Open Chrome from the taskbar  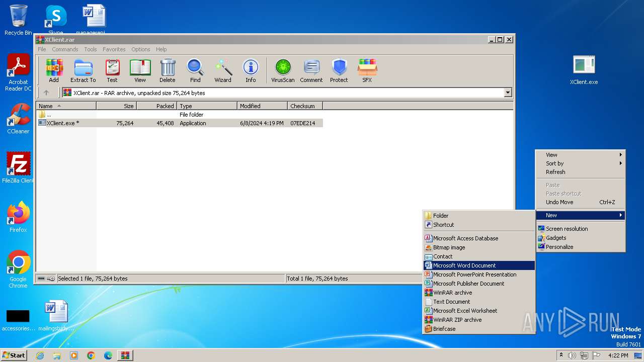(91, 355)
